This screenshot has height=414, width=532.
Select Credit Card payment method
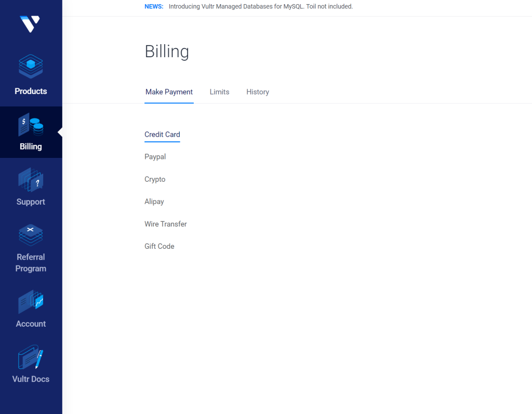[162, 135]
